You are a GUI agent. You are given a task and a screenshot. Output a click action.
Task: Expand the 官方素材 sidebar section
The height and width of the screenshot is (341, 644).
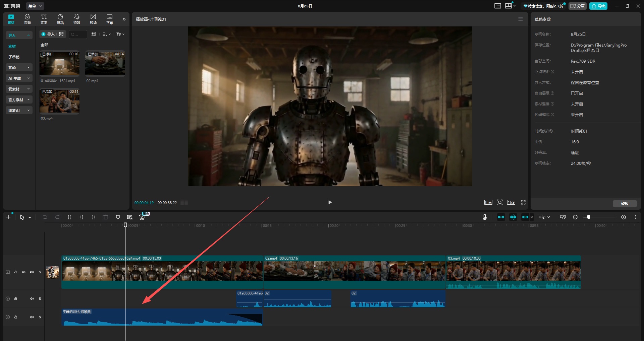tap(19, 100)
